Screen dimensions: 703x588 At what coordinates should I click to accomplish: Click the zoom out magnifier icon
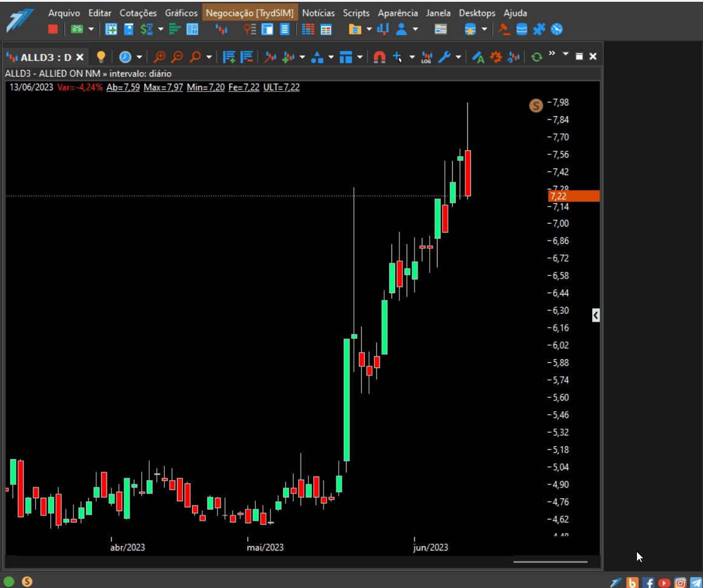tap(178, 57)
